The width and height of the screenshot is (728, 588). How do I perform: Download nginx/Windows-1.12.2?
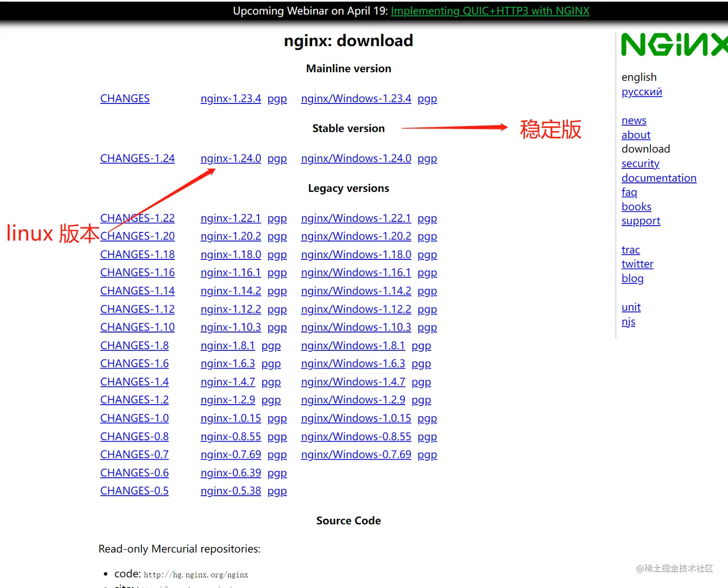click(356, 309)
